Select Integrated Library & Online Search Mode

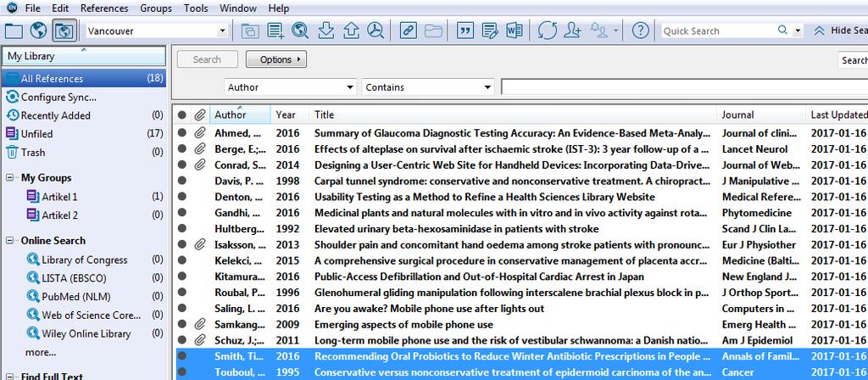(x=64, y=31)
